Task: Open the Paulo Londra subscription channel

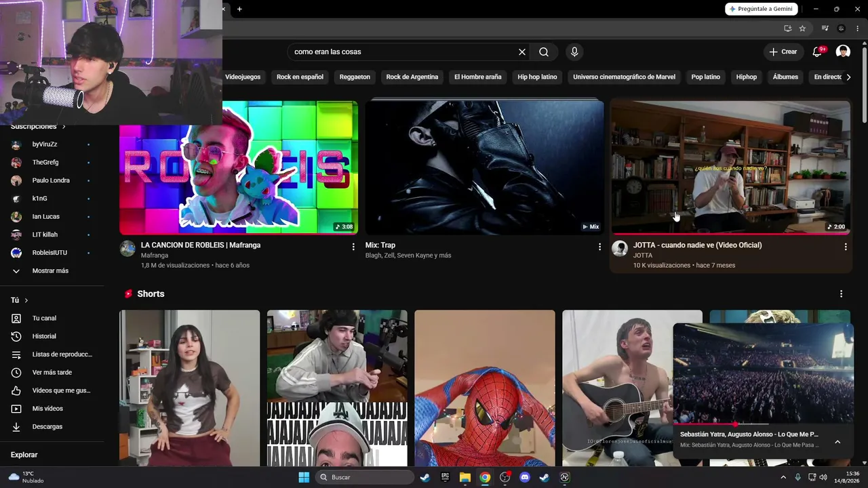Action: pos(52,180)
